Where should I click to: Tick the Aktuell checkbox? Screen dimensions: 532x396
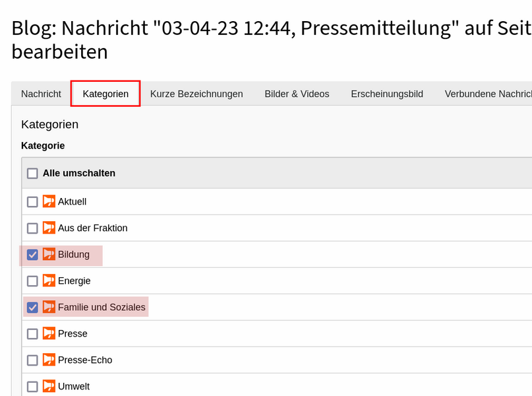pyautogui.click(x=32, y=202)
